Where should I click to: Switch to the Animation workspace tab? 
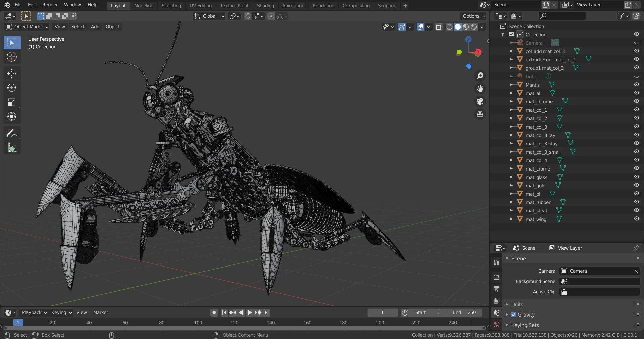[293, 6]
